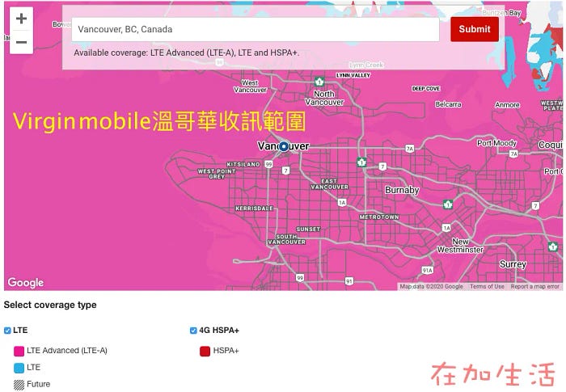The image size is (566, 392).
Task: Click the West Vancouver map label
Action: pyautogui.click(x=250, y=86)
